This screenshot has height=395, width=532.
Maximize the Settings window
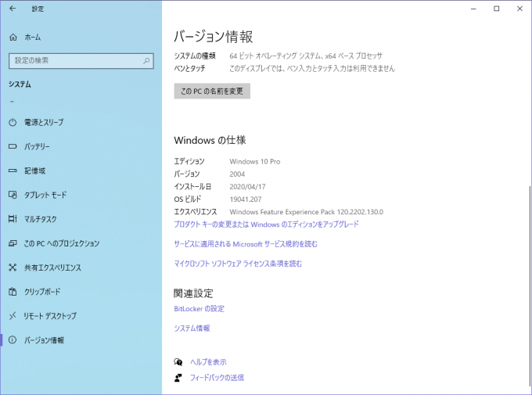click(496, 9)
